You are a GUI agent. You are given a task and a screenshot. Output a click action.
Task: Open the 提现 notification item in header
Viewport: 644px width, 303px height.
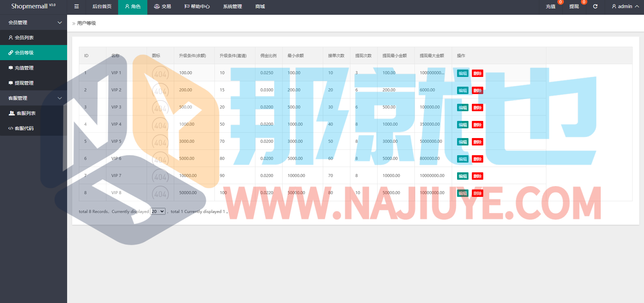[x=574, y=6]
